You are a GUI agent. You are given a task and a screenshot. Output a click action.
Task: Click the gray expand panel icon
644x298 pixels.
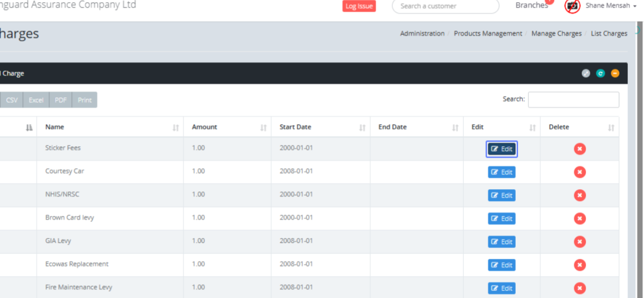pyautogui.click(x=586, y=73)
